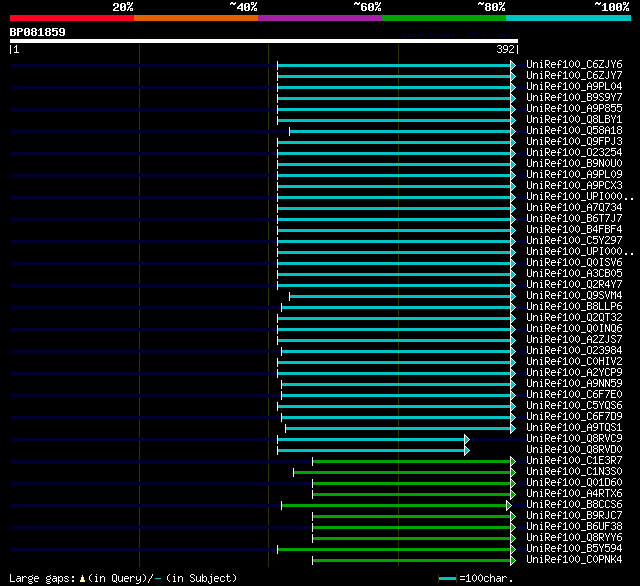Select the UniRef100_Q8RVC9 hit

point(574,439)
